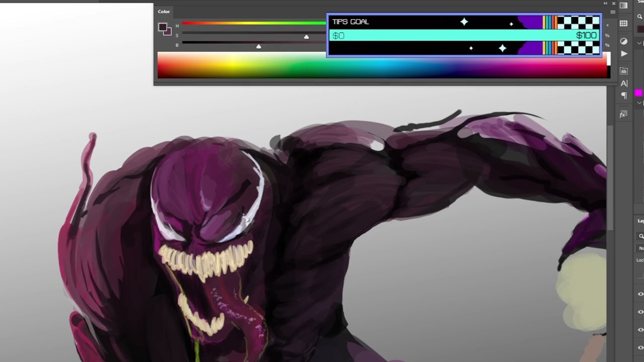Select the Color panel tab
Image resolution: width=644 pixels, height=362 pixels.
tap(164, 12)
